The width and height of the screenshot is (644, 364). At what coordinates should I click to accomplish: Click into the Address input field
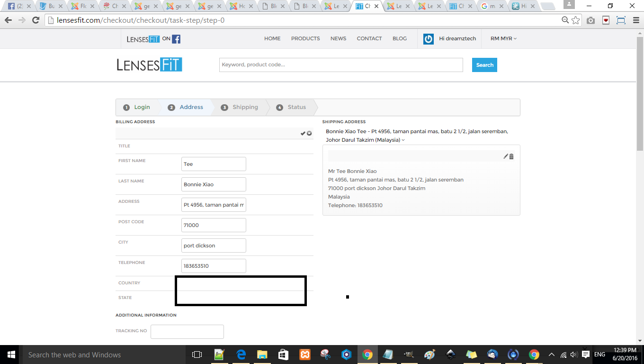coord(214,205)
